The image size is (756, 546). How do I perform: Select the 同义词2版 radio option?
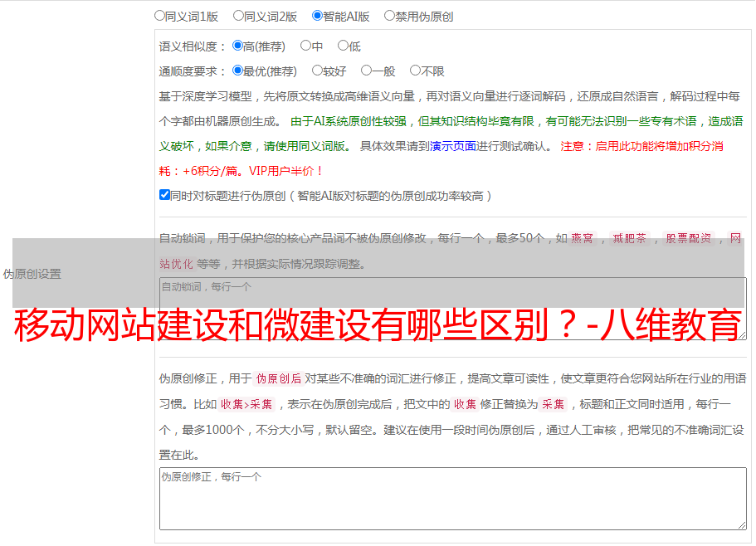(238, 16)
